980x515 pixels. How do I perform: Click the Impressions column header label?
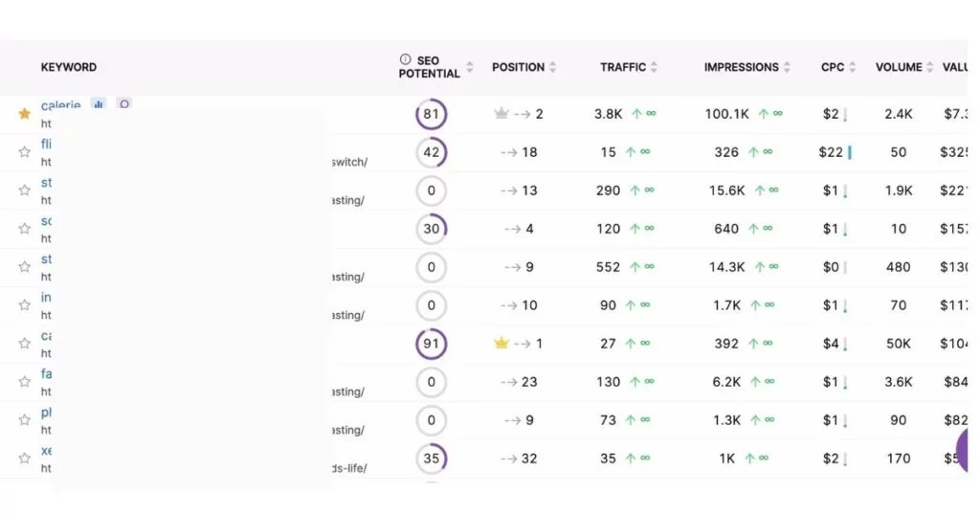tap(741, 68)
